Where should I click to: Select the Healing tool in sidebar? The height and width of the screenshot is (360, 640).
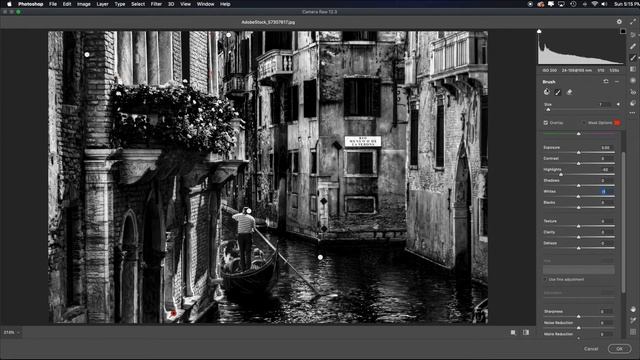point(633,47)
